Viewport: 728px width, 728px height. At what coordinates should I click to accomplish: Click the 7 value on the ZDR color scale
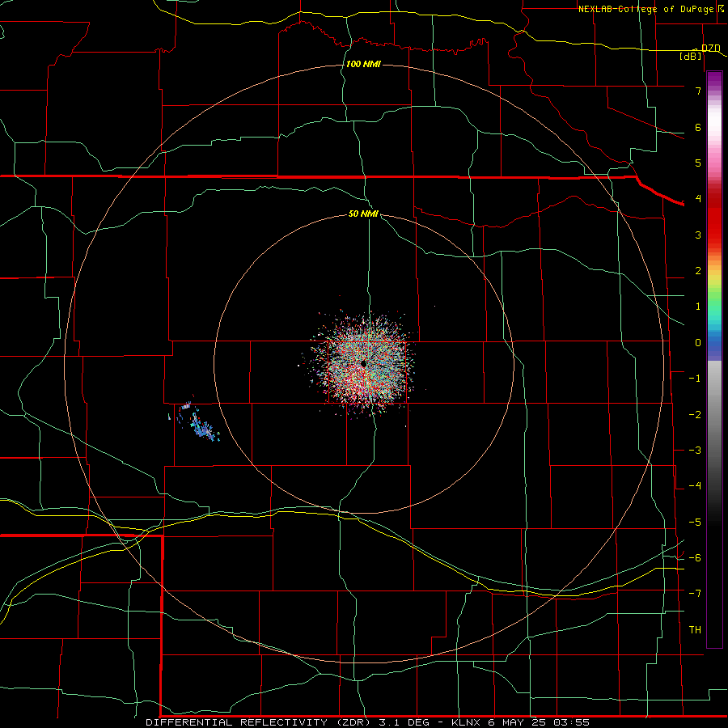[x=698, y=91]
